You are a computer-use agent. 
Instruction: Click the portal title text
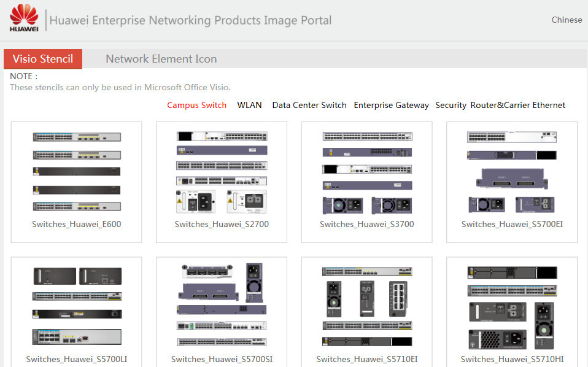190,20
